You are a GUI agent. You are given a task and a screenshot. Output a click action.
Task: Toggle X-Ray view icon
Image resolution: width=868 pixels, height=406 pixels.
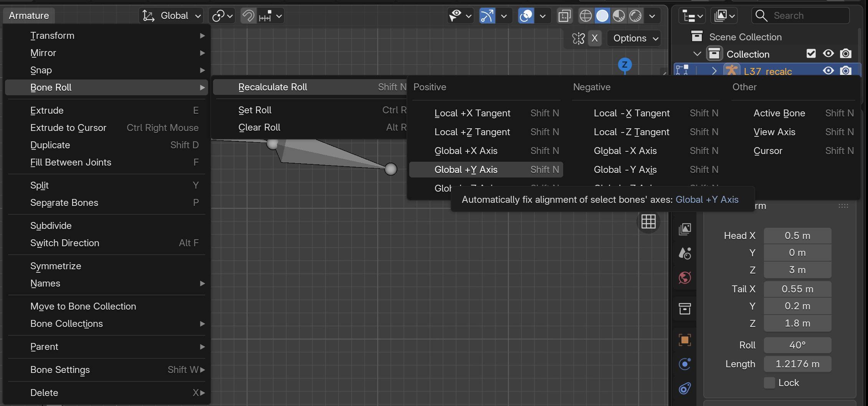tap(564, 16)
